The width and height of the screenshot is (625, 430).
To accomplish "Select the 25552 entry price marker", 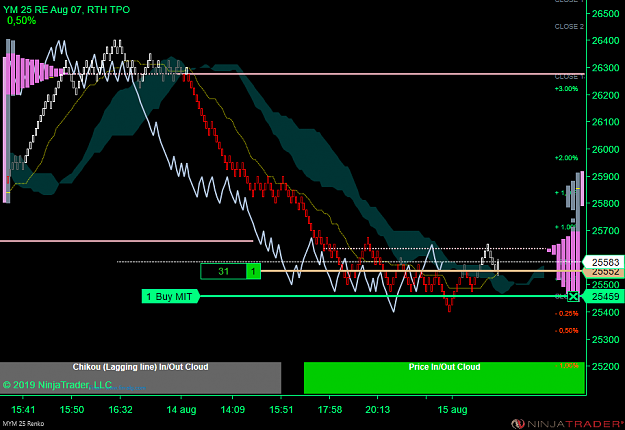I will [x=603, y=272].
